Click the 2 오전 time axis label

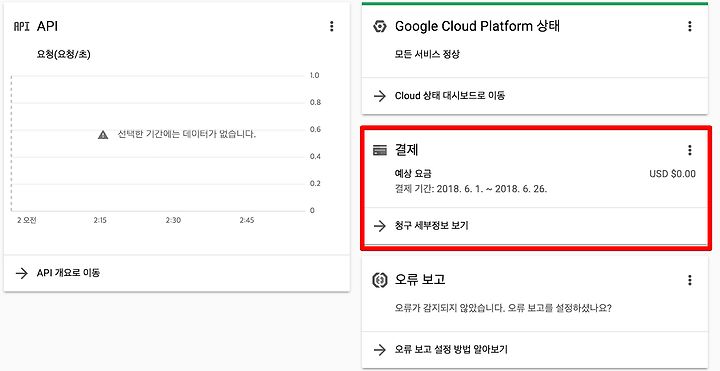[26, 220]
